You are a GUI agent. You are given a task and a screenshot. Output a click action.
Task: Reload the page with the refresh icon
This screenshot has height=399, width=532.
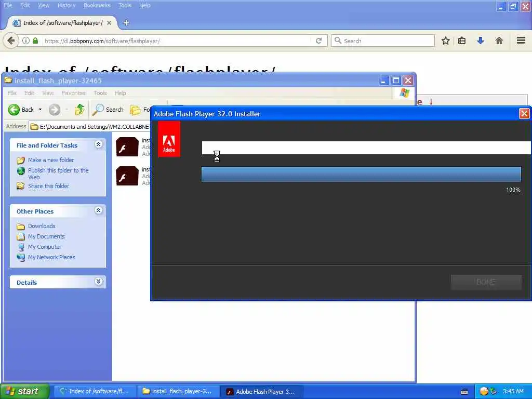[318, 41]
